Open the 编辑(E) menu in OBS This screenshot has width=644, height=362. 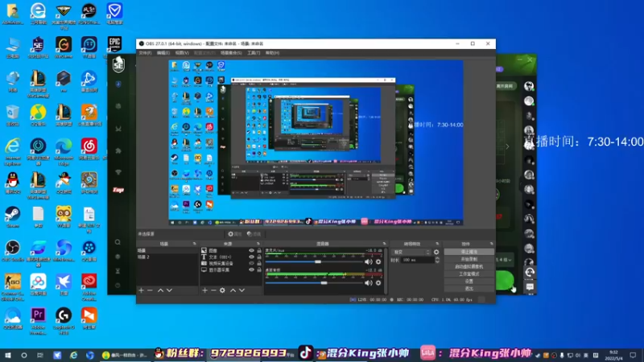pyautogui.click(x=163, y=53)
